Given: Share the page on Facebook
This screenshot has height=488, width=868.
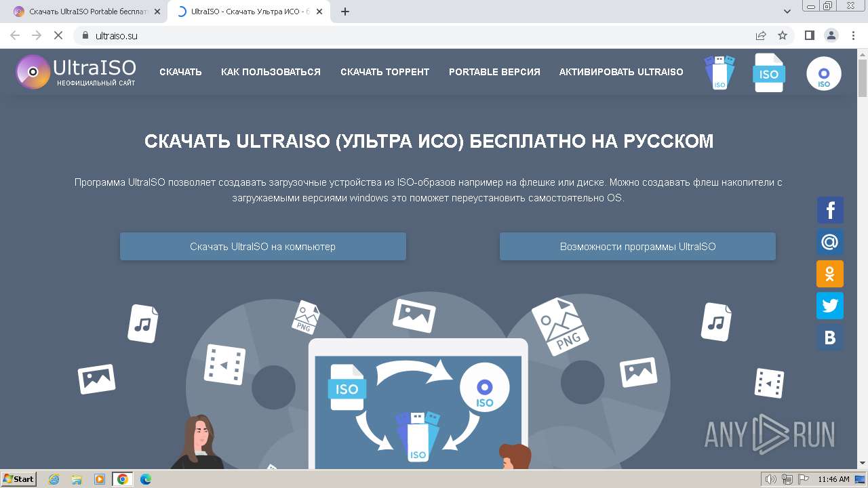Looking at the screenshot, I should 830,210.
